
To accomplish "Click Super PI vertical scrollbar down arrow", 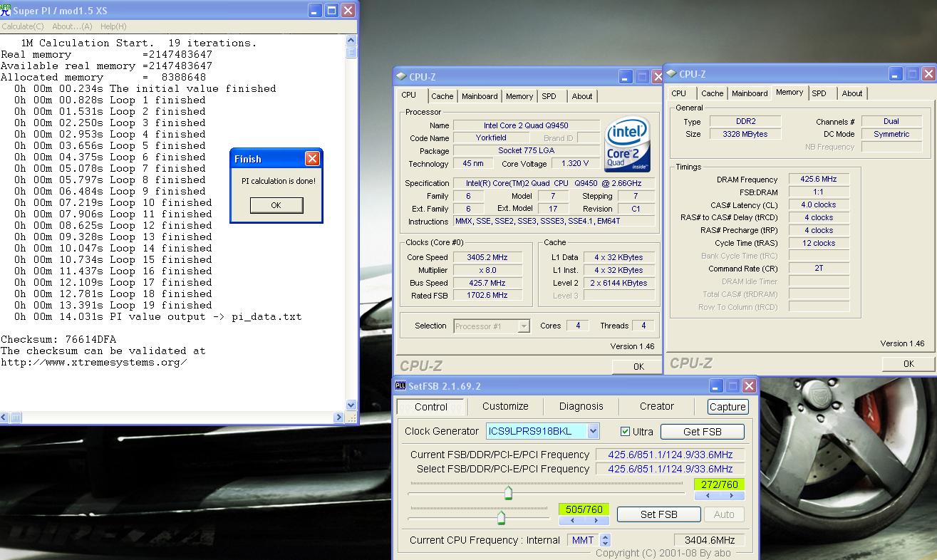I will click(x=351, y=405).
